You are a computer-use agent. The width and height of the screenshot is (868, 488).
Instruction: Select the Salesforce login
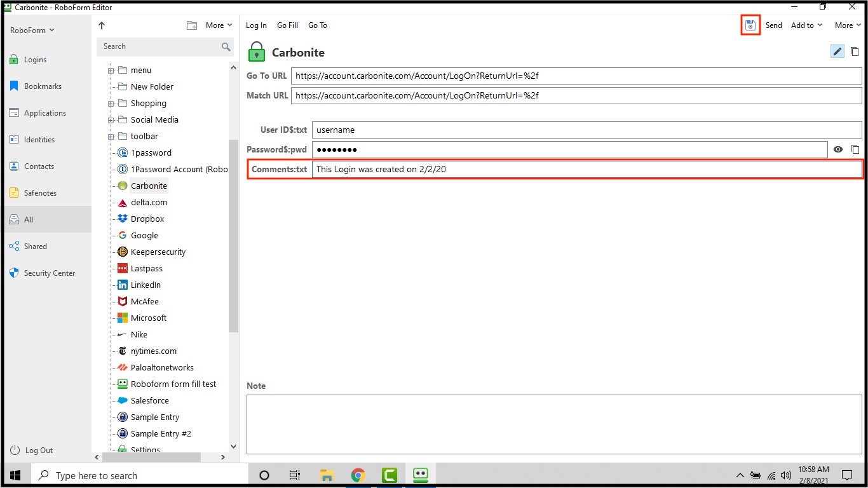pos(150,401)
